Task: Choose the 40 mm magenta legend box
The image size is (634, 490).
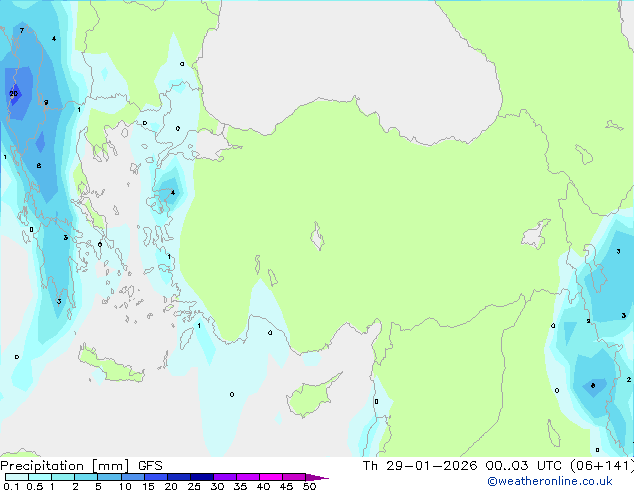Action: (x=271, y=477)
